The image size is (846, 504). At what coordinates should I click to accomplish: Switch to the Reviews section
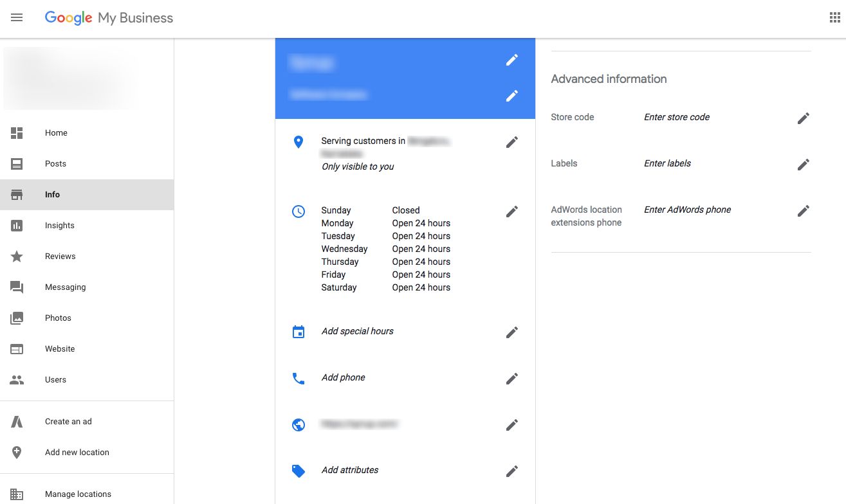point(60,256)
